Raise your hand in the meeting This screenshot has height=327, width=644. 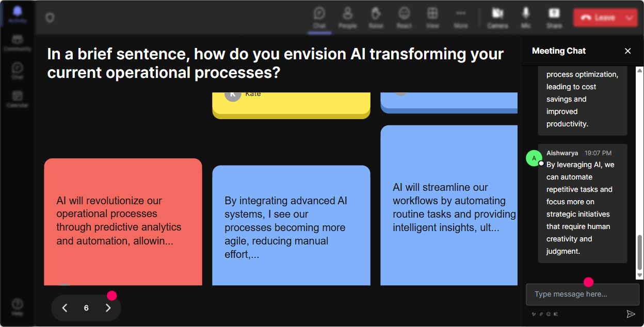(376, 18)
